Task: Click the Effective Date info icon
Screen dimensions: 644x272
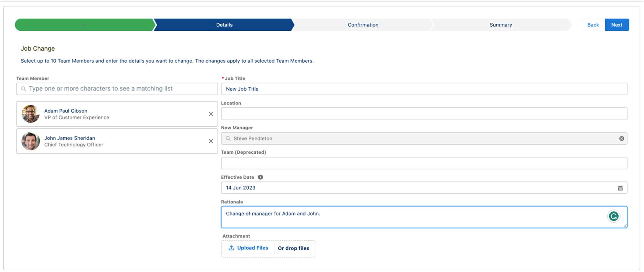Action: coord(260,177)
